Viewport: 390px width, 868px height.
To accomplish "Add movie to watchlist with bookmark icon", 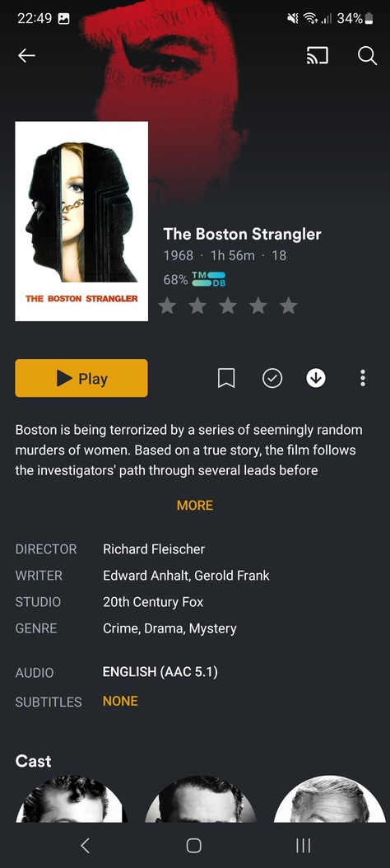I will click(x=226, y=378).
